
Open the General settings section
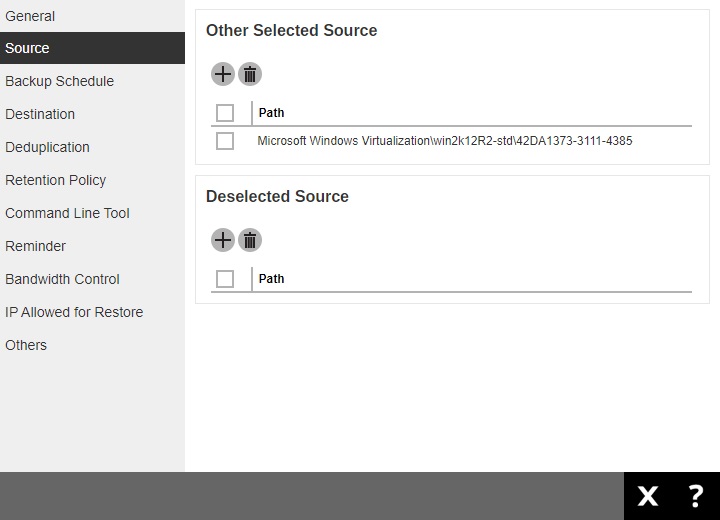[x=30, y=16]
